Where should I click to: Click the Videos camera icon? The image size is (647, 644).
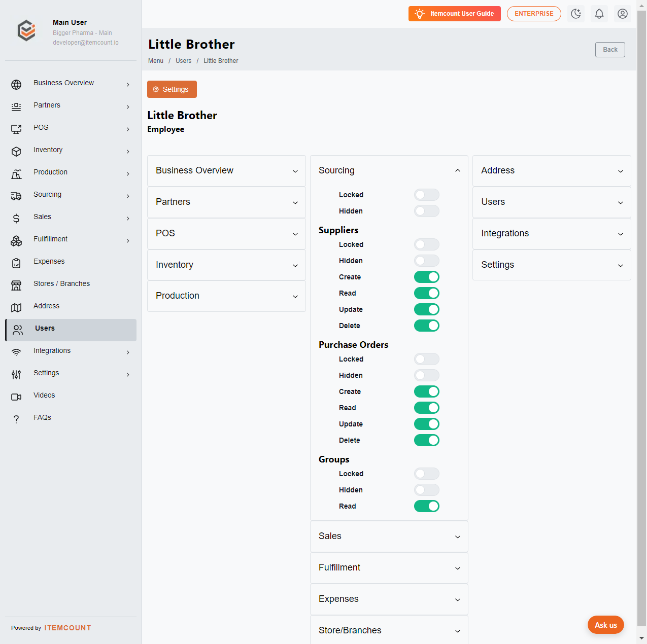tap(16, 397)
